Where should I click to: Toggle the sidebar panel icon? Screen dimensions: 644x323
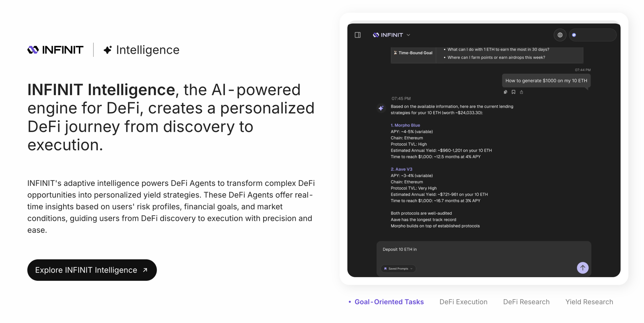(357, 35)
